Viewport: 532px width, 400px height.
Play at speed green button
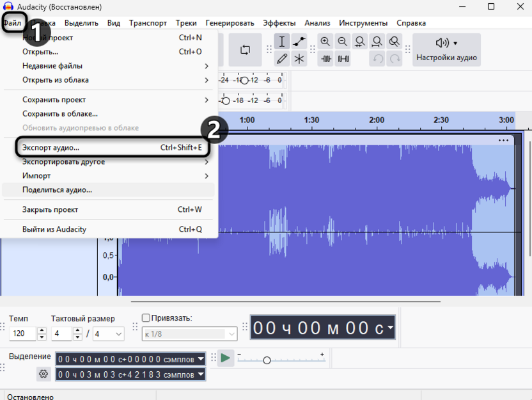(225, 358)
